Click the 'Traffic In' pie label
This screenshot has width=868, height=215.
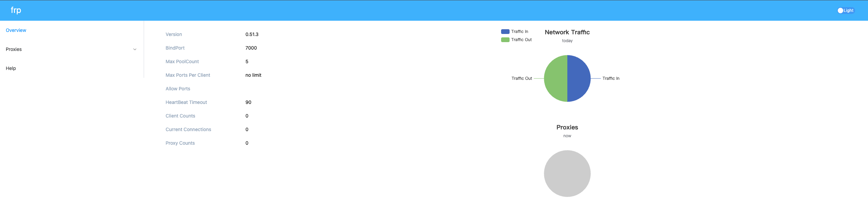coord(611,78)
